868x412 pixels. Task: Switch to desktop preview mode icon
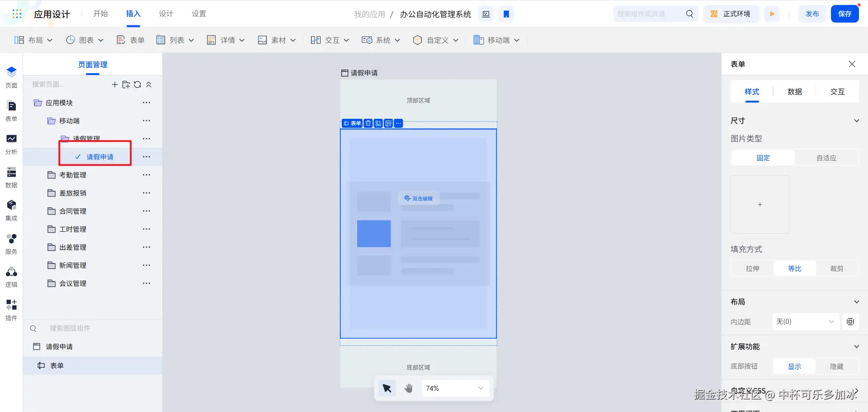tap(486, 14)
